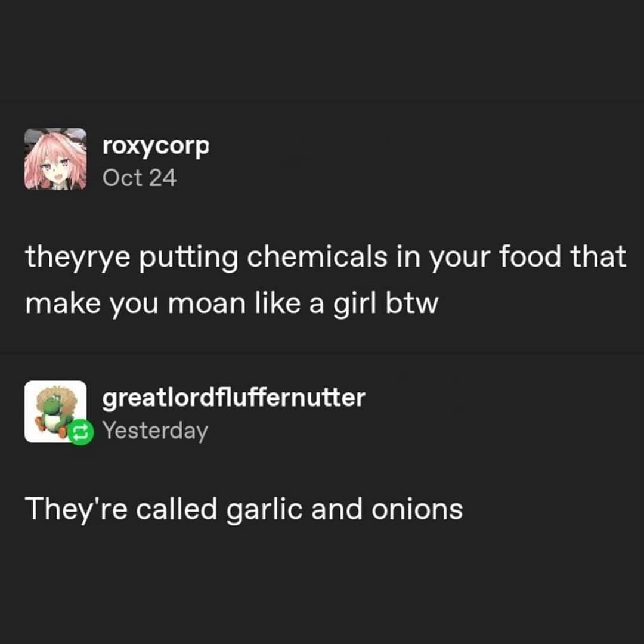Open greatlordfluffernutter's Yoshi avatar
The width and height of the screenshot is (644, 644).
[x=55, y=411]
